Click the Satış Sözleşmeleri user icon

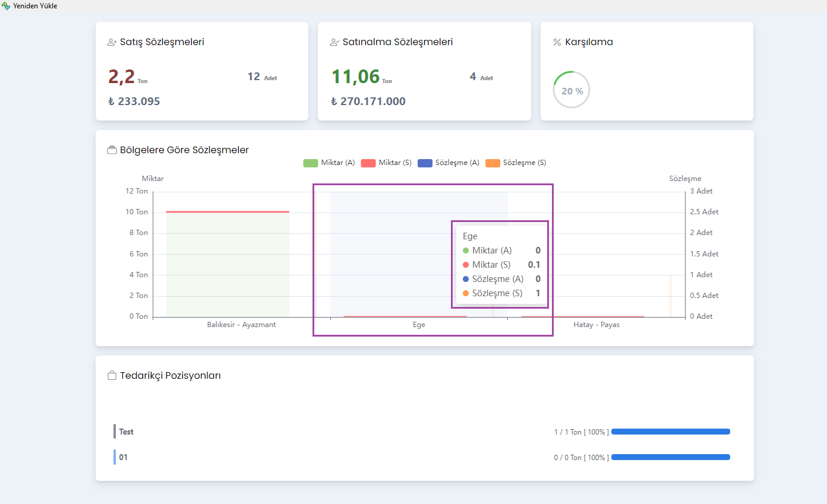(112, 42)
